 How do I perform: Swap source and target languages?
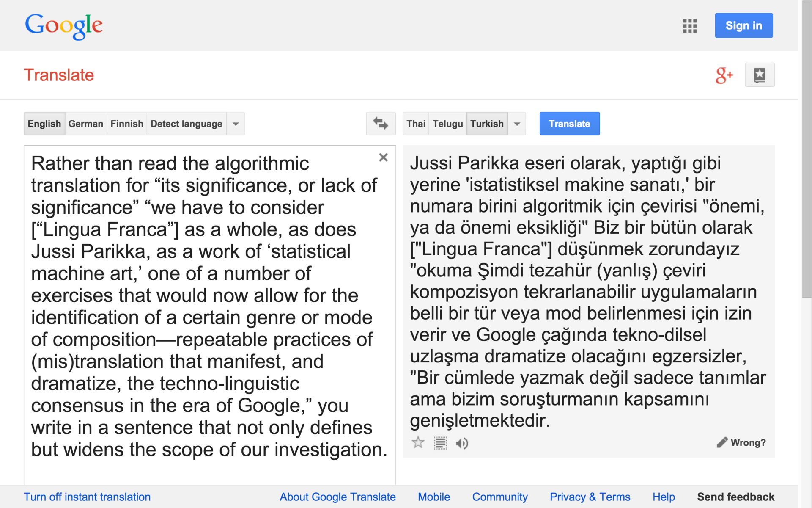coord(380,124)
